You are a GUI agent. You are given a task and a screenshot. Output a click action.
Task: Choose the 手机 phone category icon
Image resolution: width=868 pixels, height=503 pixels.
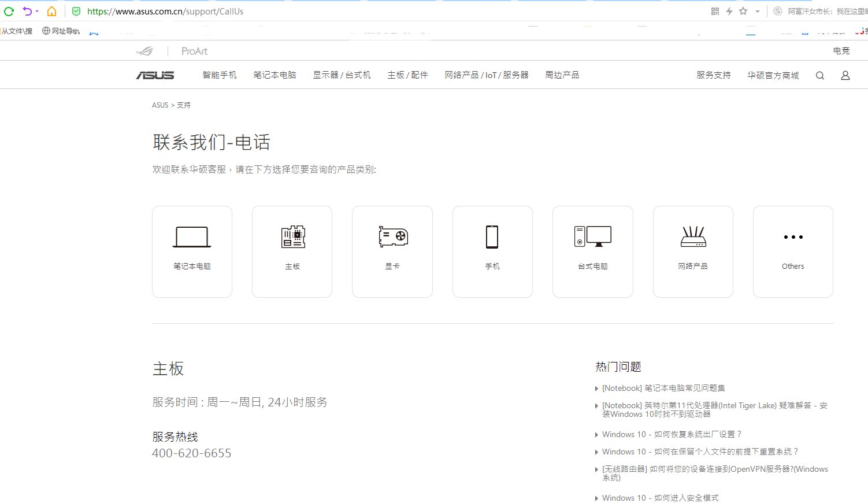[492, 237]
